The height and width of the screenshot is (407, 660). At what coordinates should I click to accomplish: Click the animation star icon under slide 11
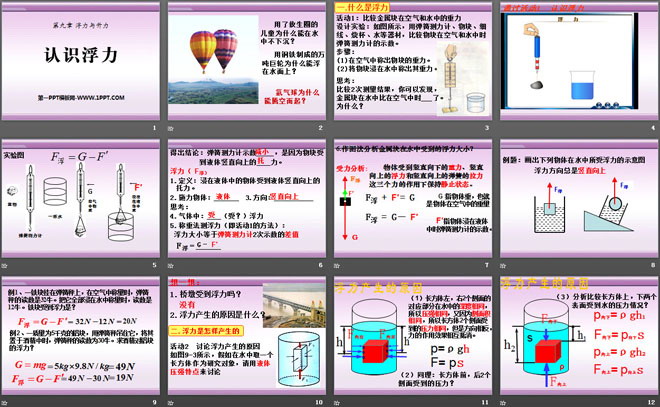click(337, 403)
